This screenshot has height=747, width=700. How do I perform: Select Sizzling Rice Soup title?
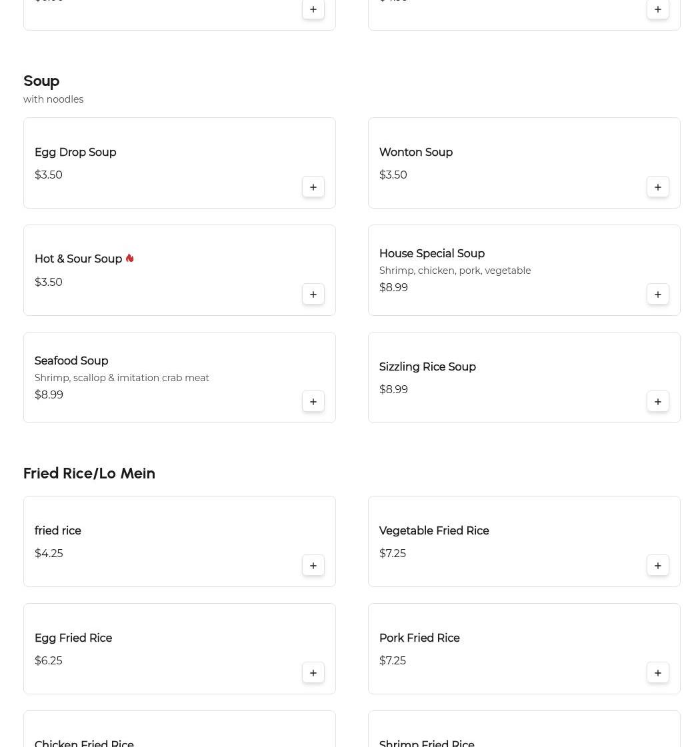[427, 367]
